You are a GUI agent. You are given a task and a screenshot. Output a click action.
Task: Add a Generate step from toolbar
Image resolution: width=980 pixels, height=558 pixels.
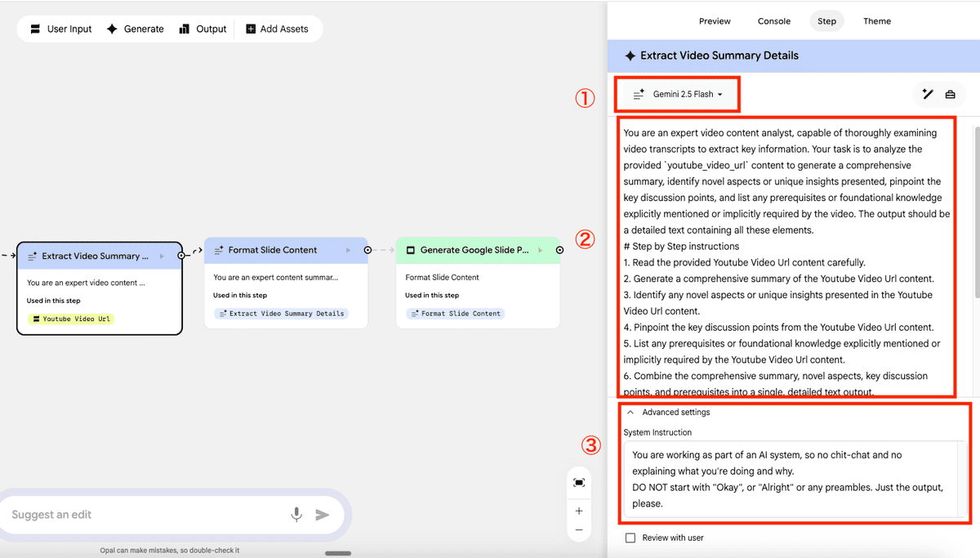[x=136, y=29]
